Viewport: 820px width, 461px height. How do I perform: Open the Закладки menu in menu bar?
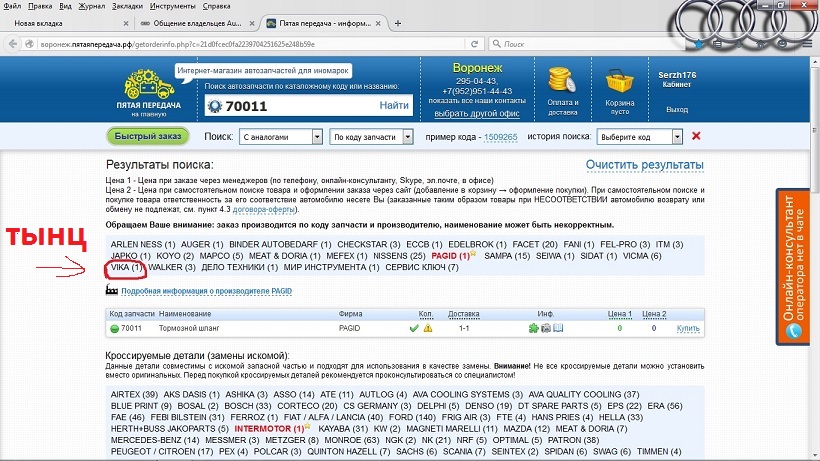pos(127,6)
